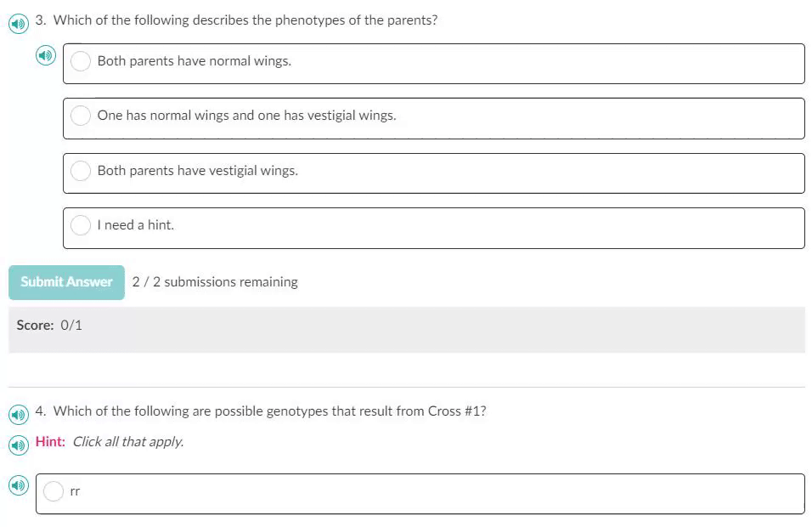Click the Both parents have normal wings box
The height and width of the screenshot is (527, 812).
(433, 64)
